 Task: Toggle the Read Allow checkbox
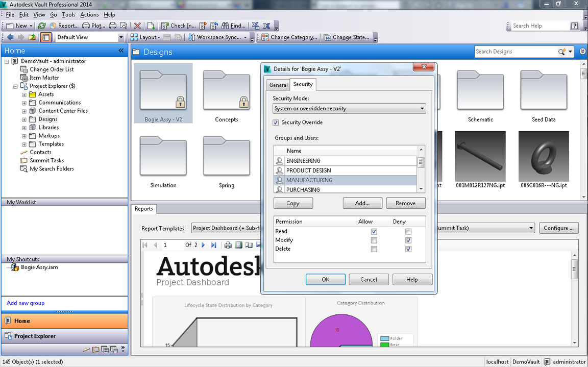coord(374,232)
